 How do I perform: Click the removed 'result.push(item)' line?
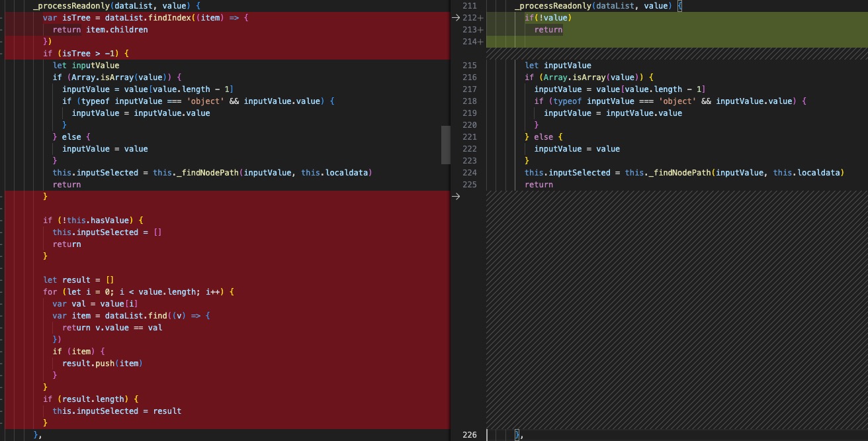tap(103, 364)
